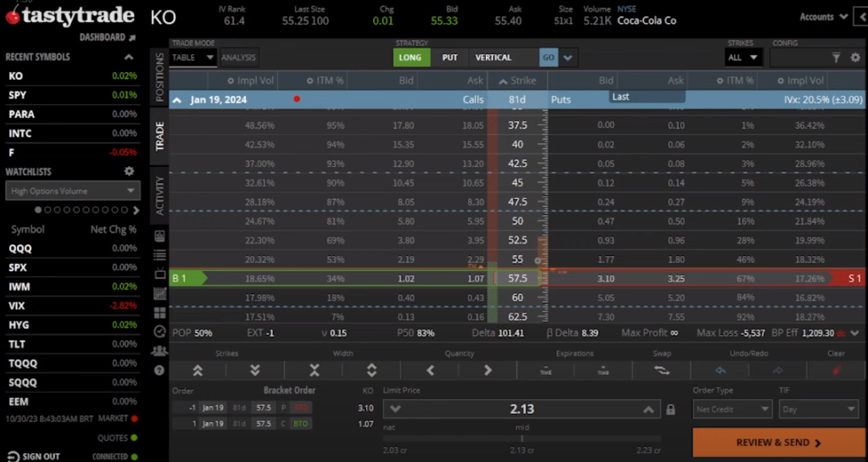Open the config gear settings icon
The width and height of the screenshot is (868, 462).
855,58
